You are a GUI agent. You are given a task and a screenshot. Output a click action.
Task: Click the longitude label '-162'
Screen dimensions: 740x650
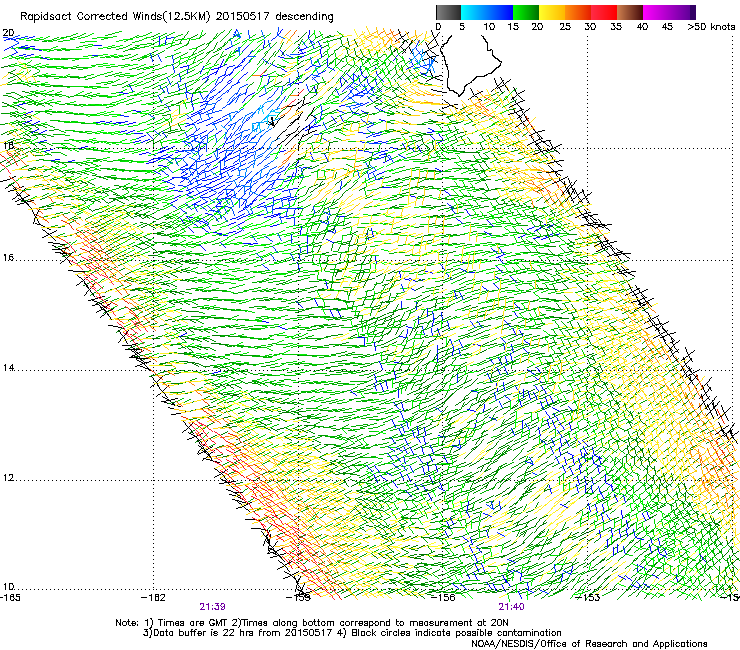coord(154,598)
